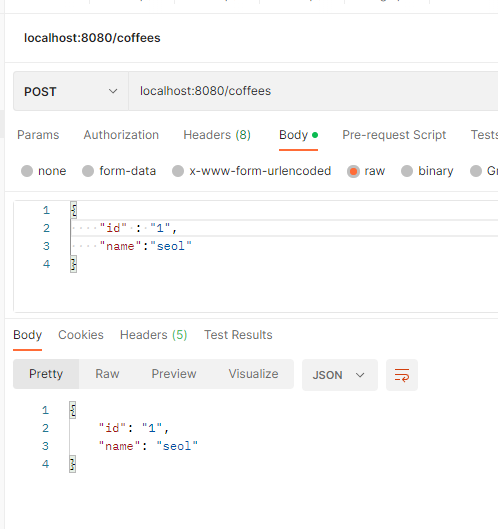498x529 pixels.
Task: Open response Cookies tab
Action: (81, 335)
